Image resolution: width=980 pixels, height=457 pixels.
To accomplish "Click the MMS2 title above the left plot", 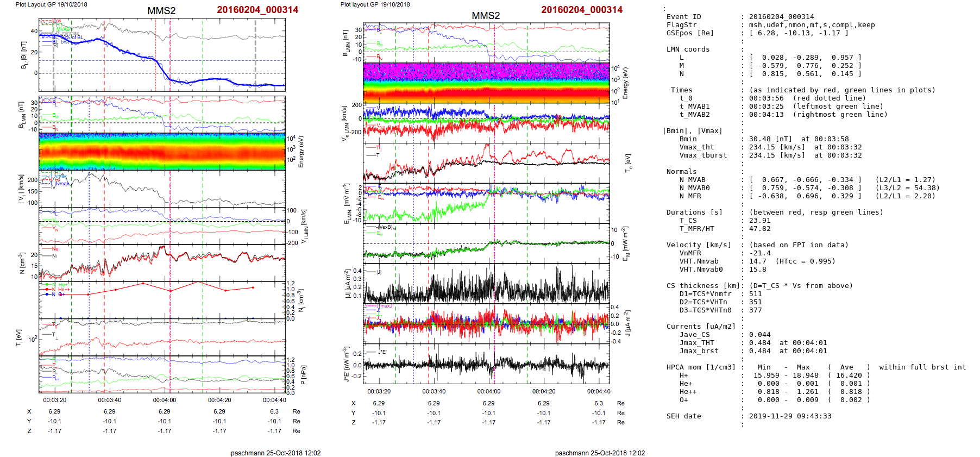I will (x=161, y=11).
